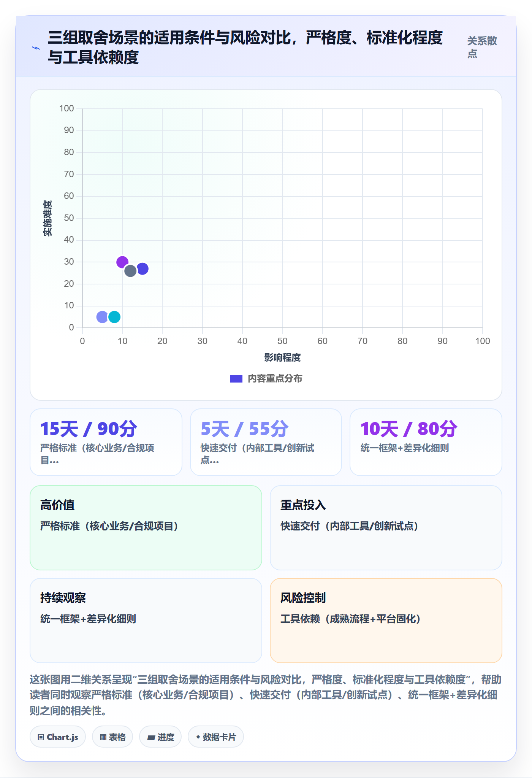Click 统一框架+差异化细则 under 10天 / 80分
The image size is (532, 778).
pos(405,448)
